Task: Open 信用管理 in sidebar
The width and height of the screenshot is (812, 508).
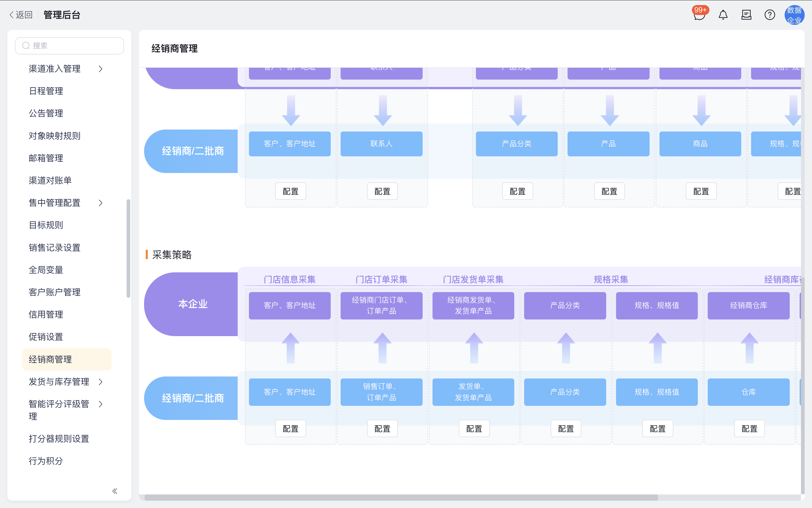Action: [x=46, y=314]
